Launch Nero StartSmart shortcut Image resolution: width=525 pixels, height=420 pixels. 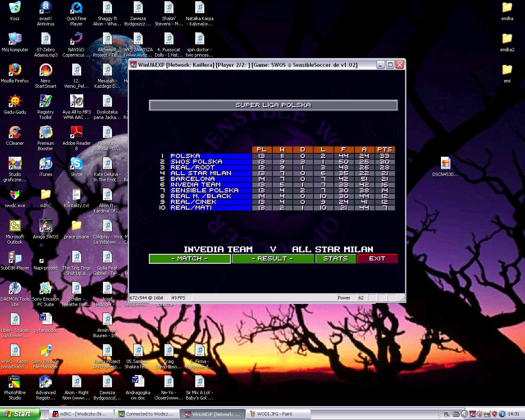click(46, 71)
